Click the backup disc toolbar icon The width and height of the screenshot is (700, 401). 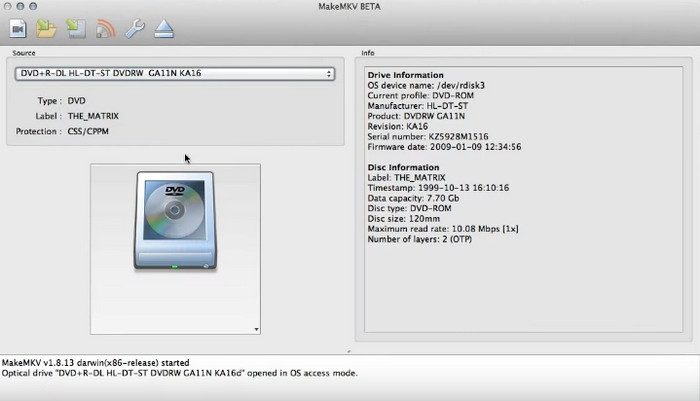pyautogui.click(x=76, y=29)
